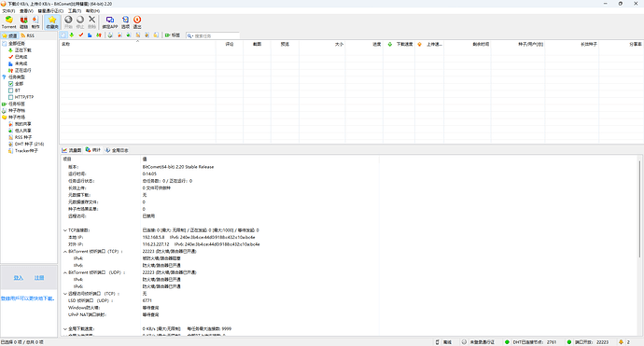This screenshot has height=346, width=644.
Task: Sort by the Name (名称) column header
Action: [x=137, y=44]
